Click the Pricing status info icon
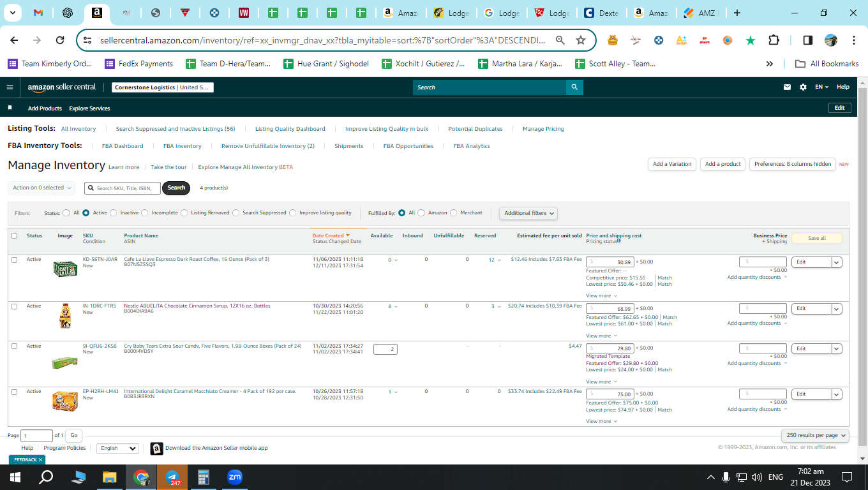Viewport: 868px width, 490px height. coord(619,241)
